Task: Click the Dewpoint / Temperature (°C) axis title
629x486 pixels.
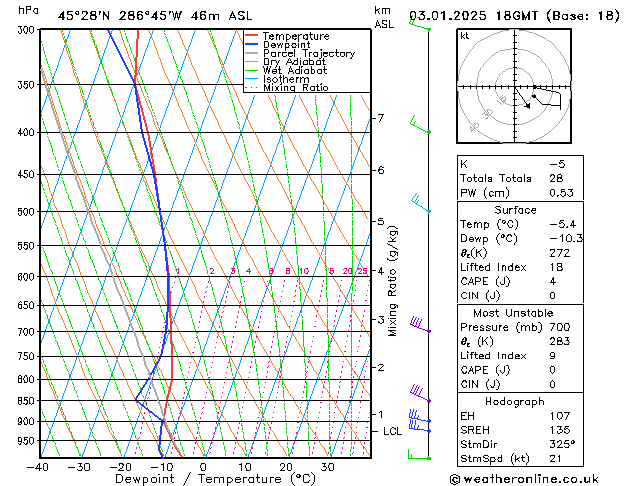Action: click(215, 479)
